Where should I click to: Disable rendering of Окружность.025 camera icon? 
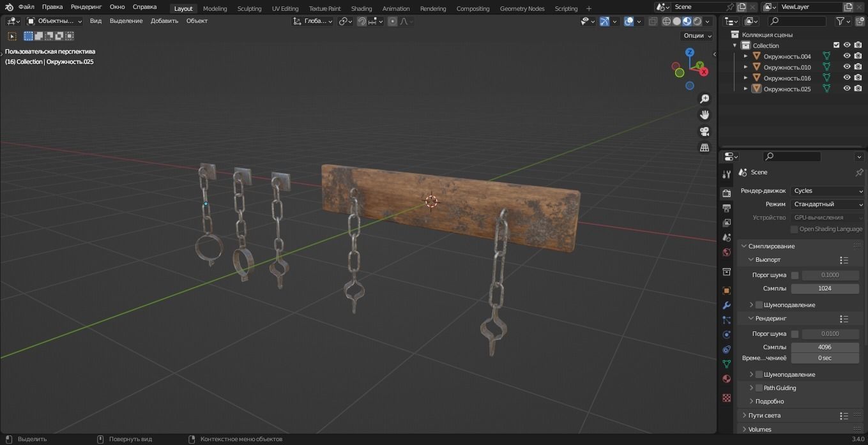pyautogui.click(x=858, y=89)
